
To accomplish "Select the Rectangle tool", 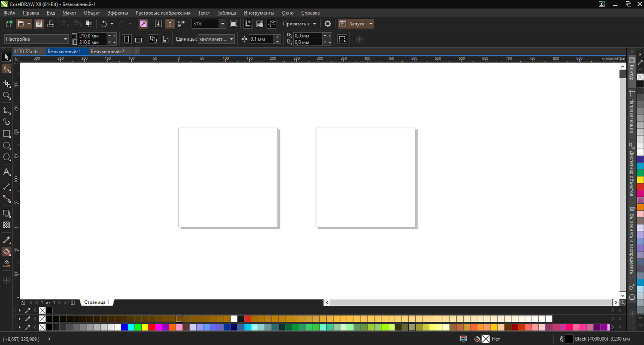I will tap(6, 134).
